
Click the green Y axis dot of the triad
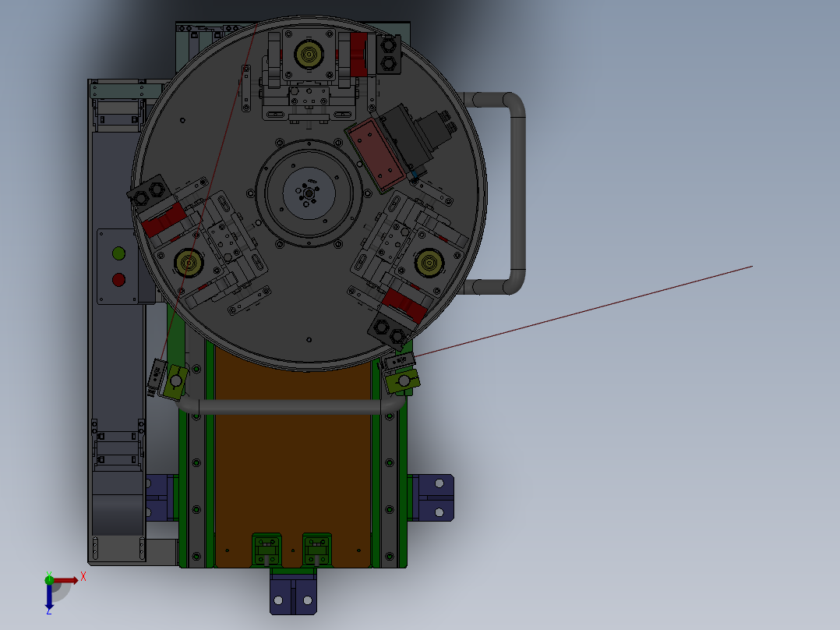click(x=49, y=579)
